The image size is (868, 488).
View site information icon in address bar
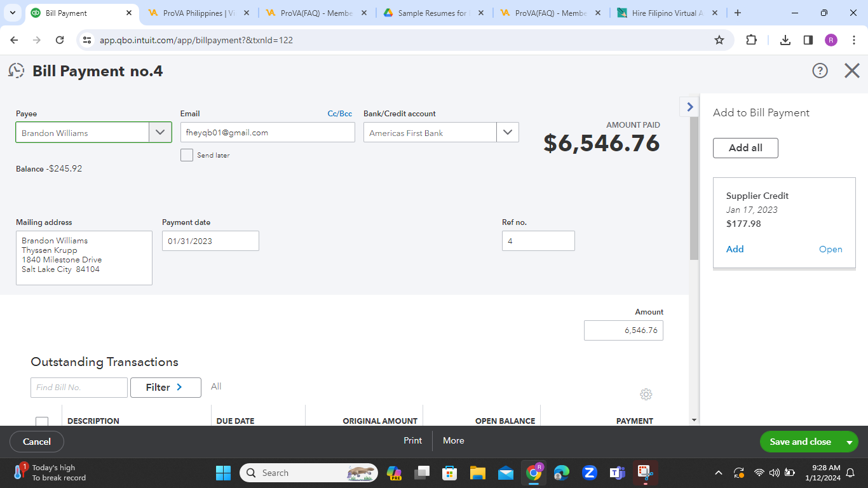[x=88, y=40]
